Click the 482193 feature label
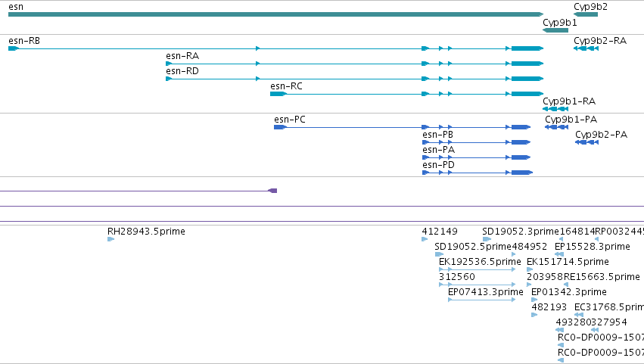The image size is (644, 364). (549, 308)
